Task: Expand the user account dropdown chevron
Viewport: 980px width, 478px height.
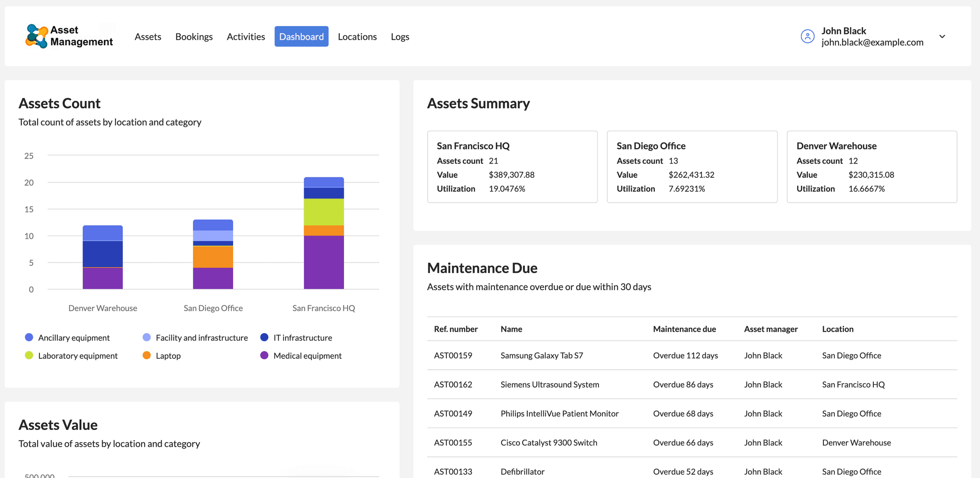Action: tap(942, 36)
